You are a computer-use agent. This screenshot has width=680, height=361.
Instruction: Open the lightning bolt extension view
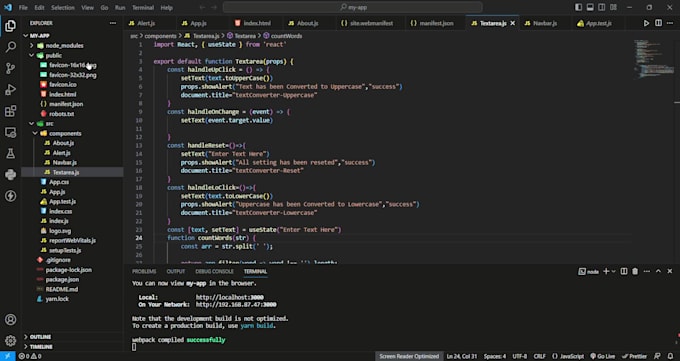point(10,196)
